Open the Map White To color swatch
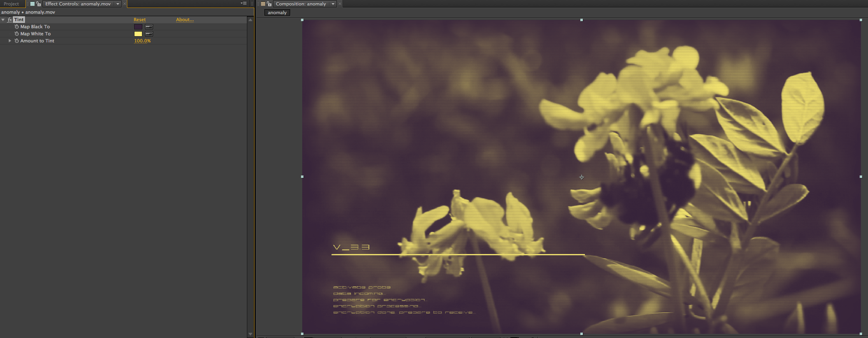 (x=138, y=34)
